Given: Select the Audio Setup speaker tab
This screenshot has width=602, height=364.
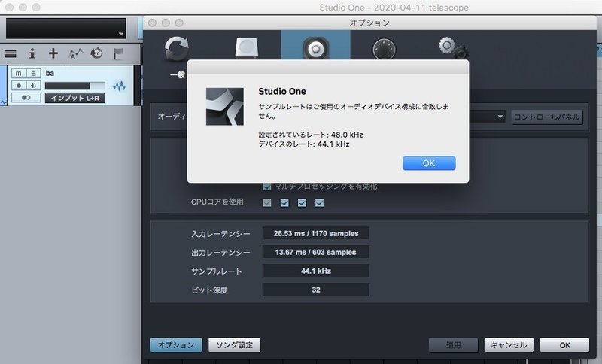Looking at the screenshot, I should pos(315,47).
